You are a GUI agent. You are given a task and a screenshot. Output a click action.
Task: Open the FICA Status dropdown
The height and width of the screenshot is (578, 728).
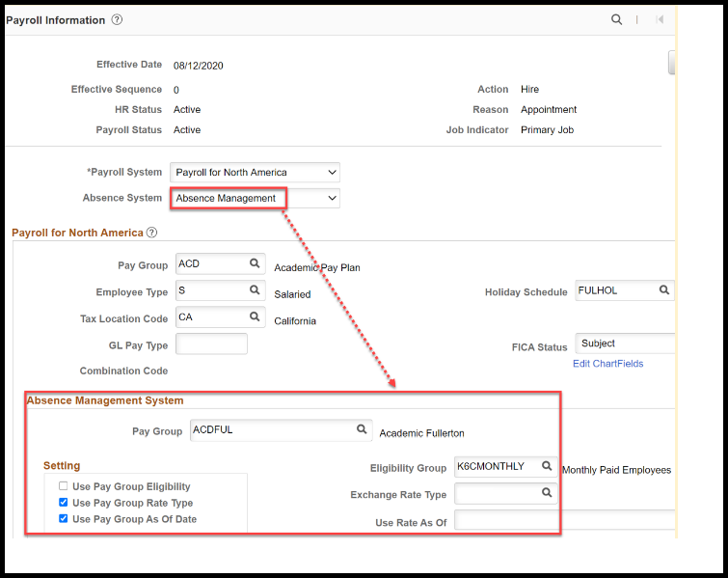coord(625,344)
